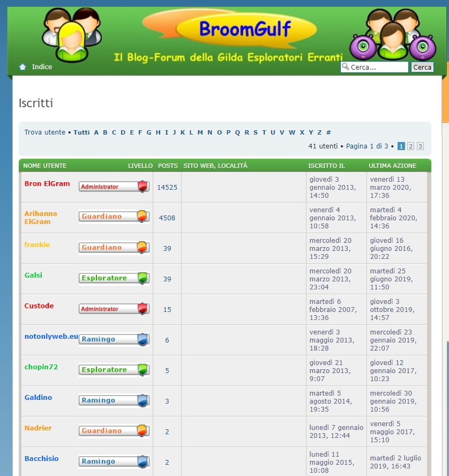Image resolution: width=449 pixels, height=476 pixels.
Task: Show Tutti members filter
Action: pyautogui.click(x=81, y=132)
